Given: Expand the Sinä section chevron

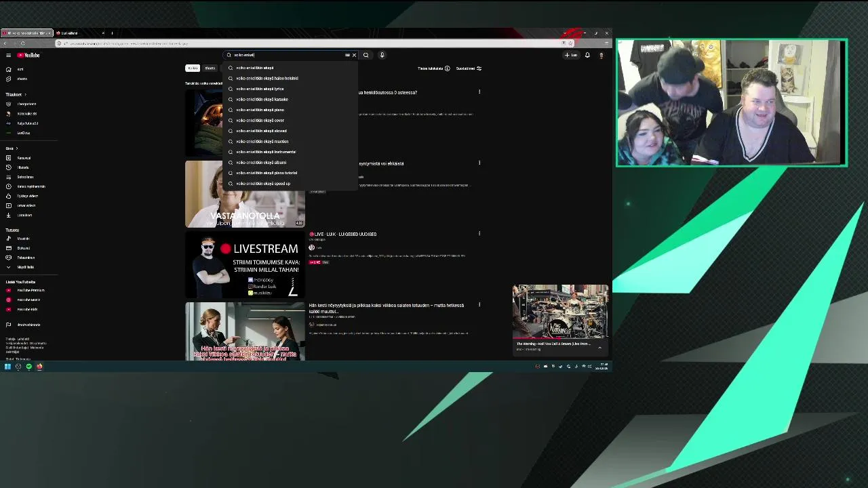Looking at the screenshot, I should coord(17,148).
